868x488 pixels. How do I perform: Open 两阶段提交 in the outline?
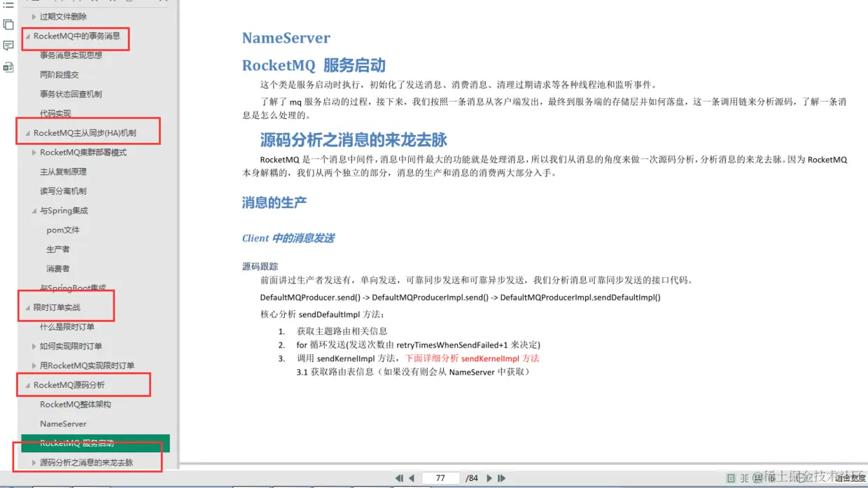59,75
